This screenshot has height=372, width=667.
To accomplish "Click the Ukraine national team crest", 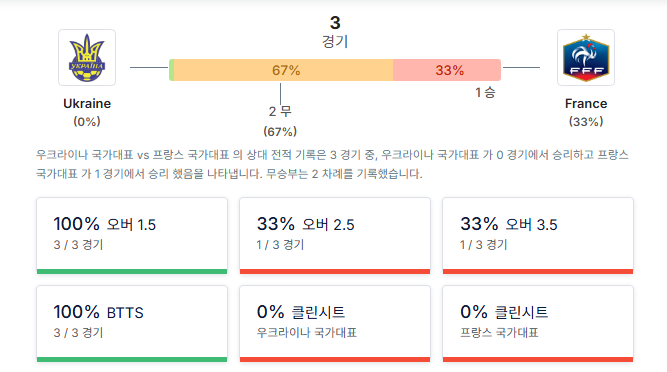I will click(x=87, y=57).
